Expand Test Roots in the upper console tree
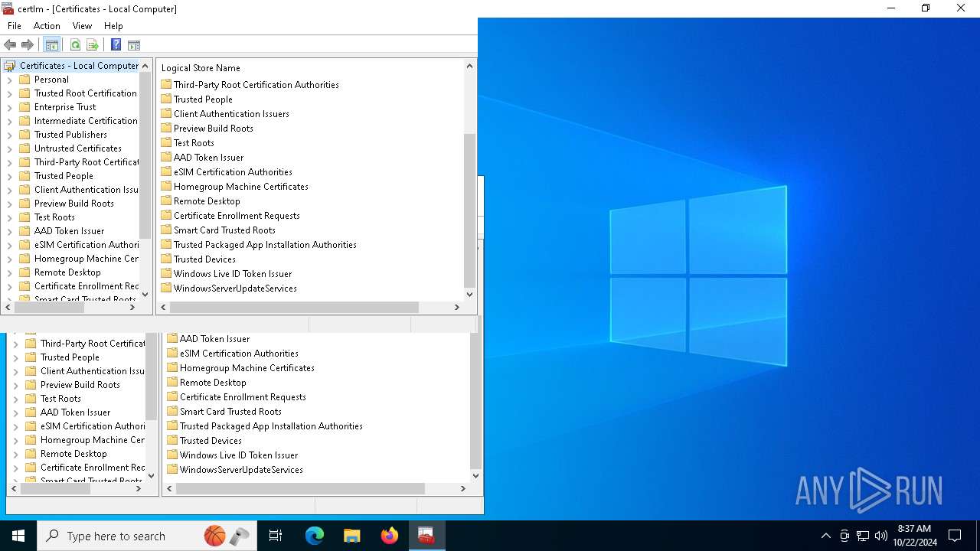Viewport: 980px width, 551px height. coord(10,217)
